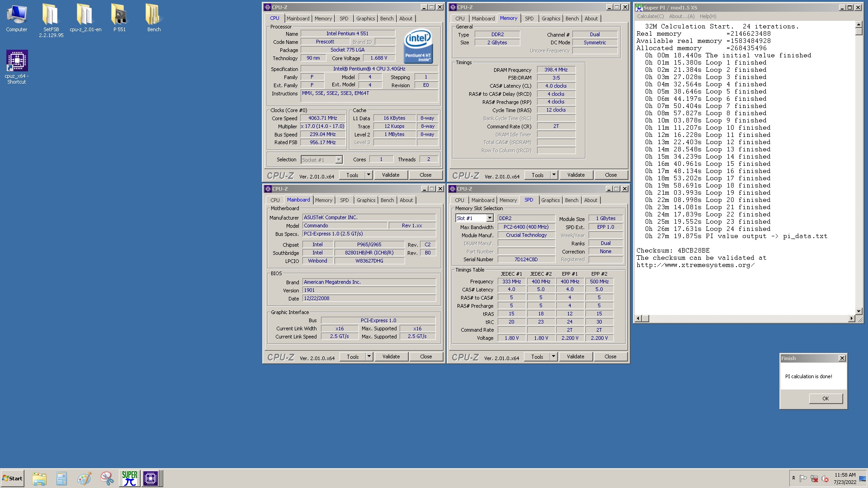
Task: Expand Tools arrow in CPU tab window
Action: [x=368, y=175]
